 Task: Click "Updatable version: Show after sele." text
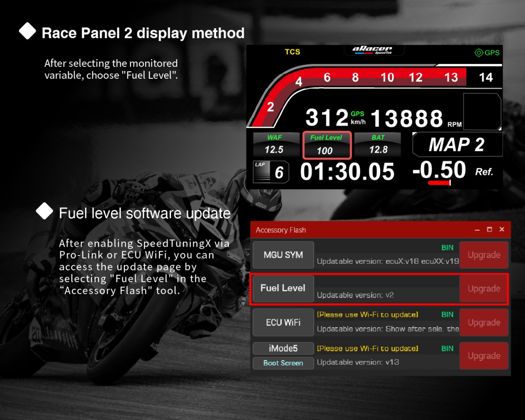(x=388, y=329)
